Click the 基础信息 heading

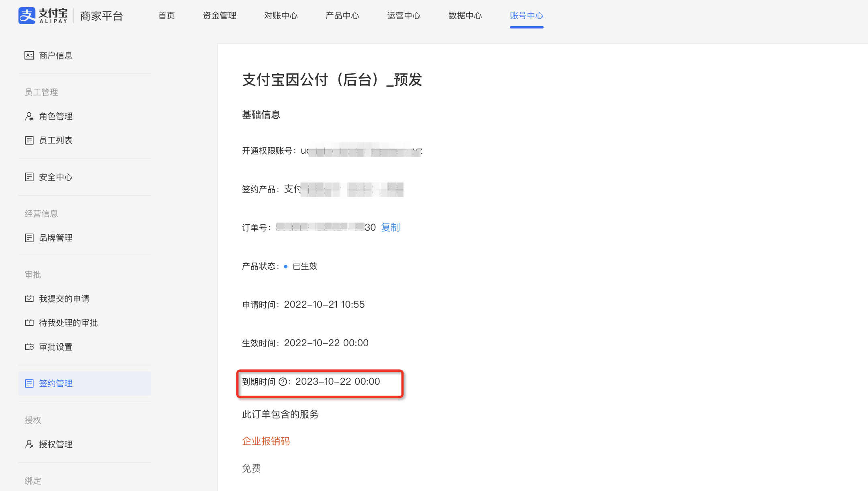[x=261, y=115]
